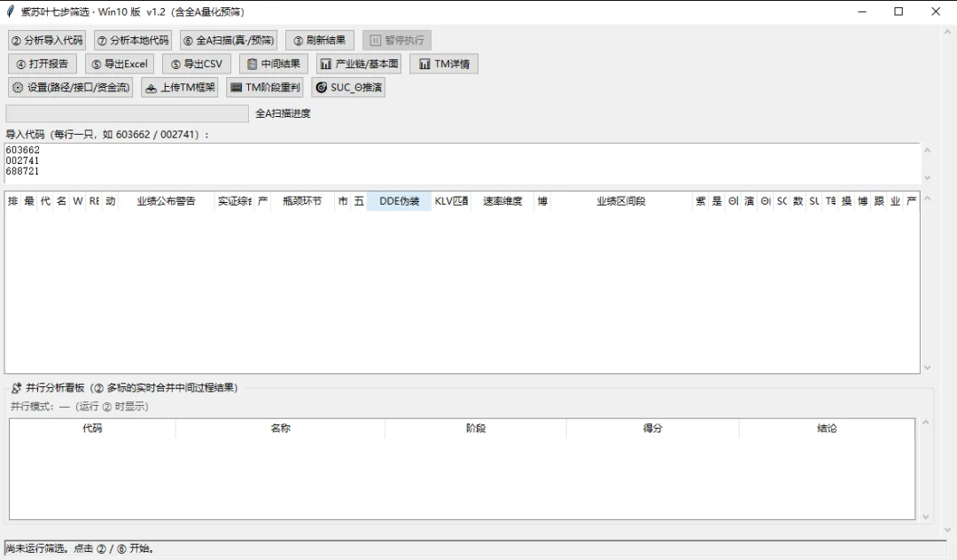The image size is (957, 560).
Task: Click ⑤ 导出Excel export button
Action: click(120, 64)
